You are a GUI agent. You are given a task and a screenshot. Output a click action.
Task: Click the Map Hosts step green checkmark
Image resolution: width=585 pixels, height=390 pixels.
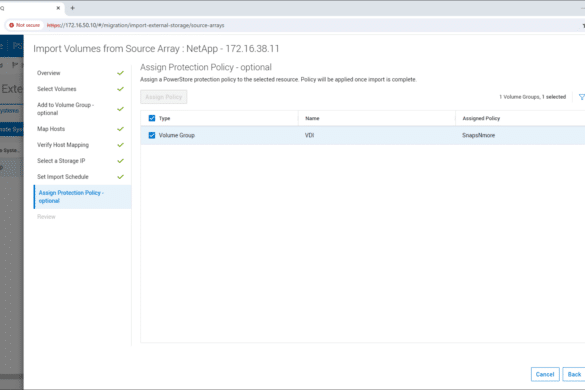[120, 129]
